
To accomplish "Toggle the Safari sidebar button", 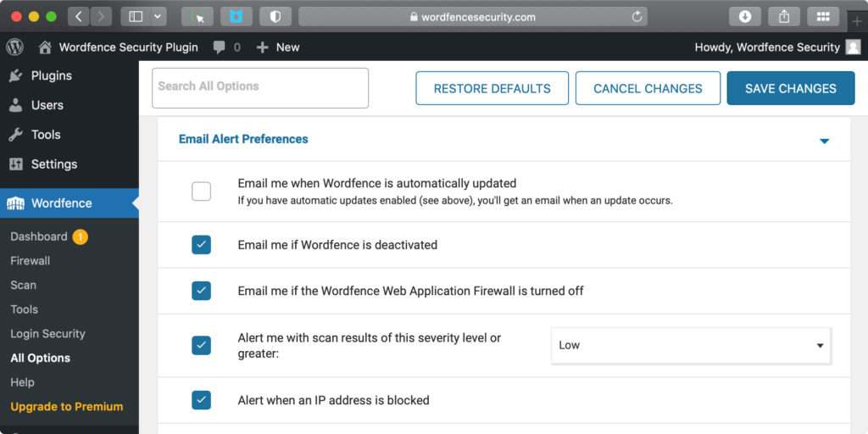I will 136,17.
